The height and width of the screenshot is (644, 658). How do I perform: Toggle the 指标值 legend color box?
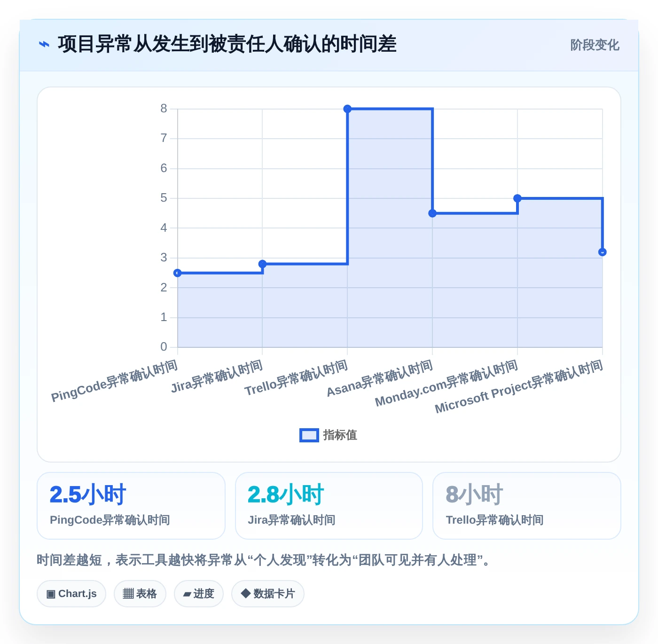coord(309,435)
